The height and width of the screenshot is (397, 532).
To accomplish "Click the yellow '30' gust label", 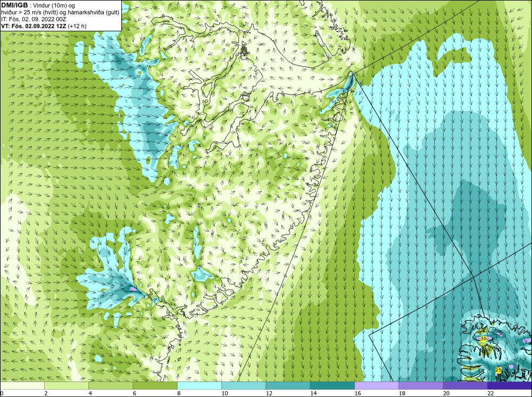I will [x=484, y=339].
